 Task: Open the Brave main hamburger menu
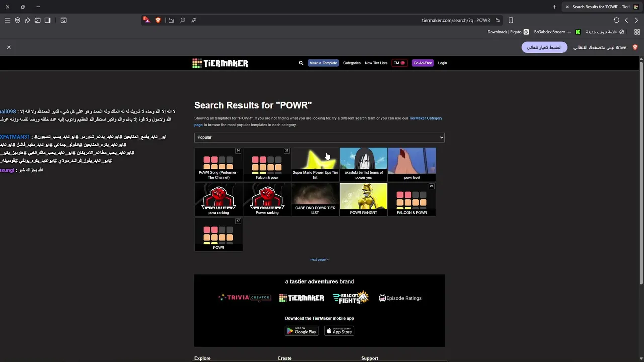pos(7,20)
